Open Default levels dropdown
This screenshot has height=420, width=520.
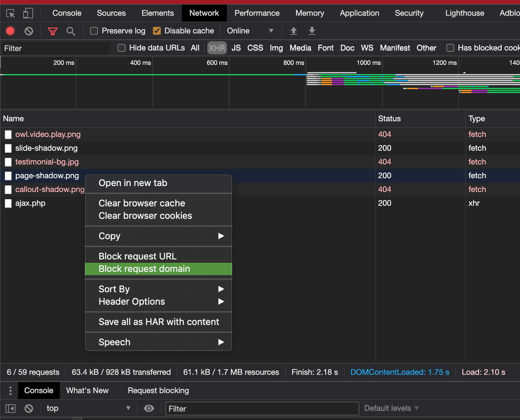tap(391, 408)
